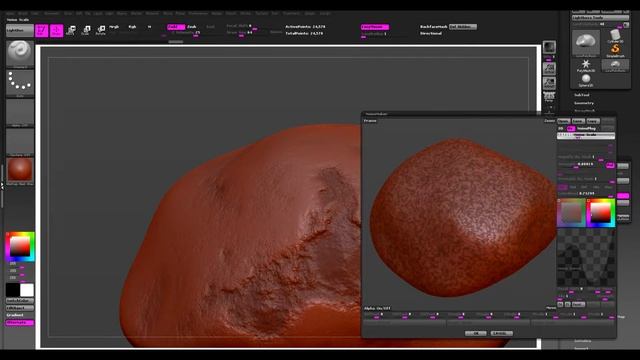This screenshot has height=360, width=640.
Task: Open the Zplugin menu
Action: (310, 13)
